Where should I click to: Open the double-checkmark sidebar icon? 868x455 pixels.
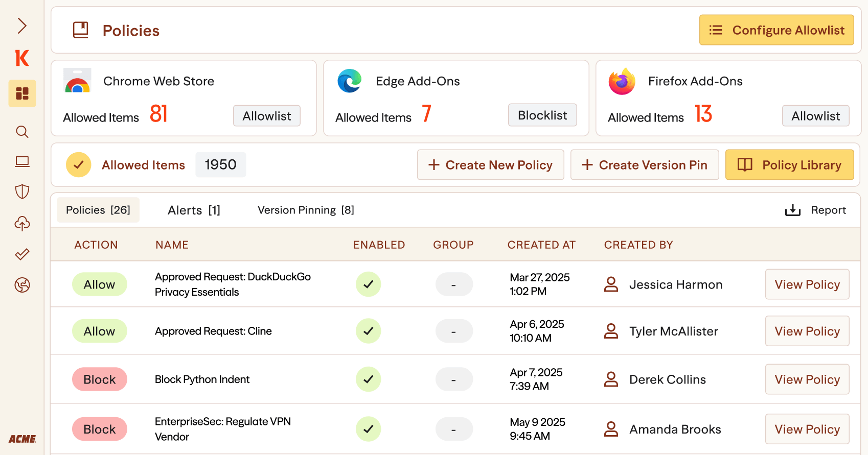click(22, 254)
